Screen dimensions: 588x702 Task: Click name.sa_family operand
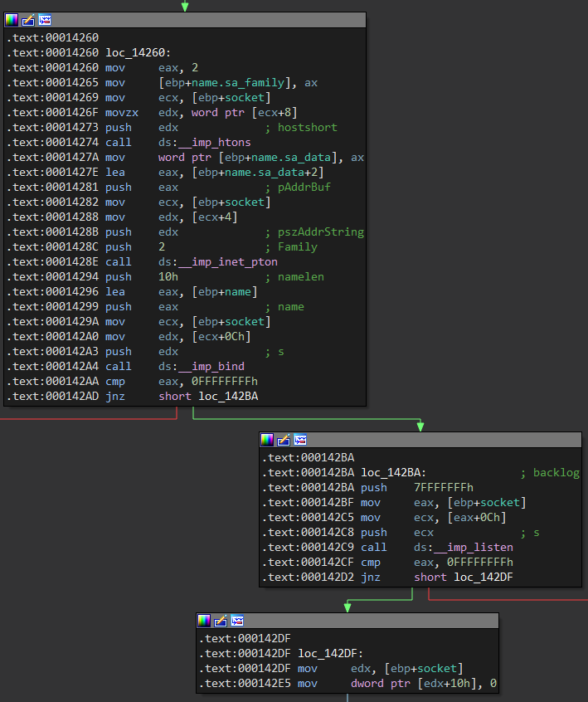click(x=238, y=83)
